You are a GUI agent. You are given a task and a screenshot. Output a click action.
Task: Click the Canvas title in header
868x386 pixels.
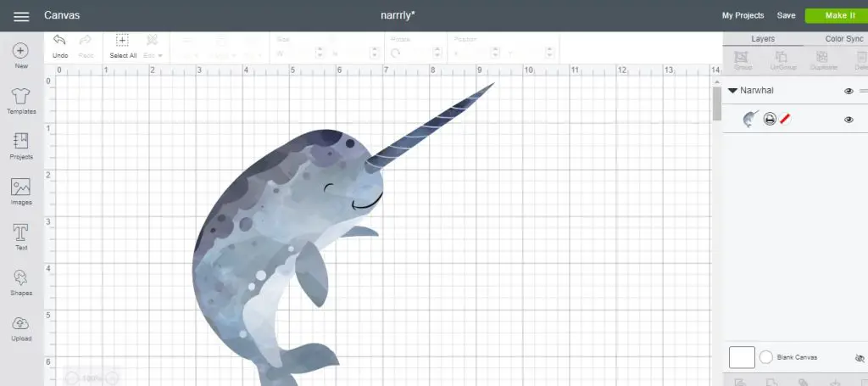coord(62,15)
